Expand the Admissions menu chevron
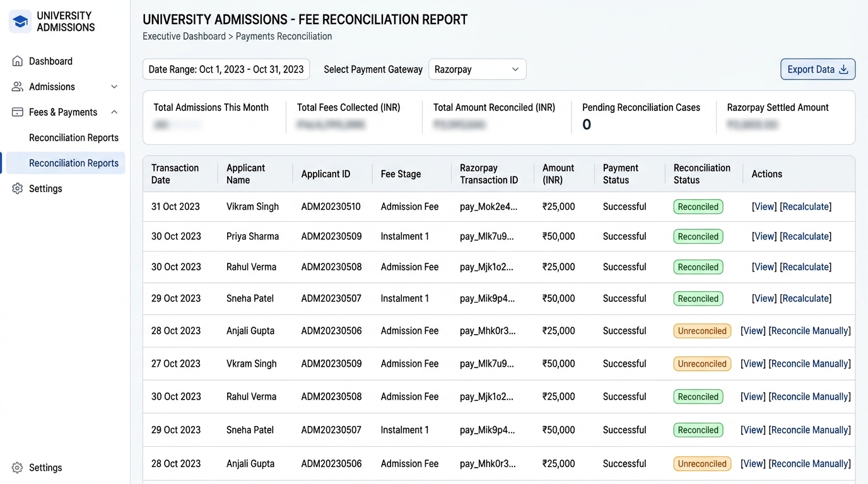This screenshot has width=868, height=484. point(114,86)
